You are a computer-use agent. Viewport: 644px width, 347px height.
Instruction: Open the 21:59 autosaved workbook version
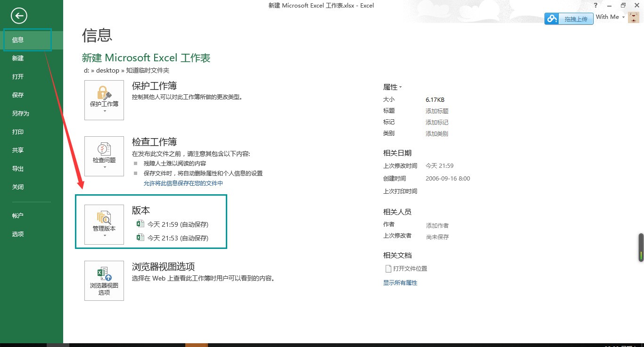[x=179, y=223]
